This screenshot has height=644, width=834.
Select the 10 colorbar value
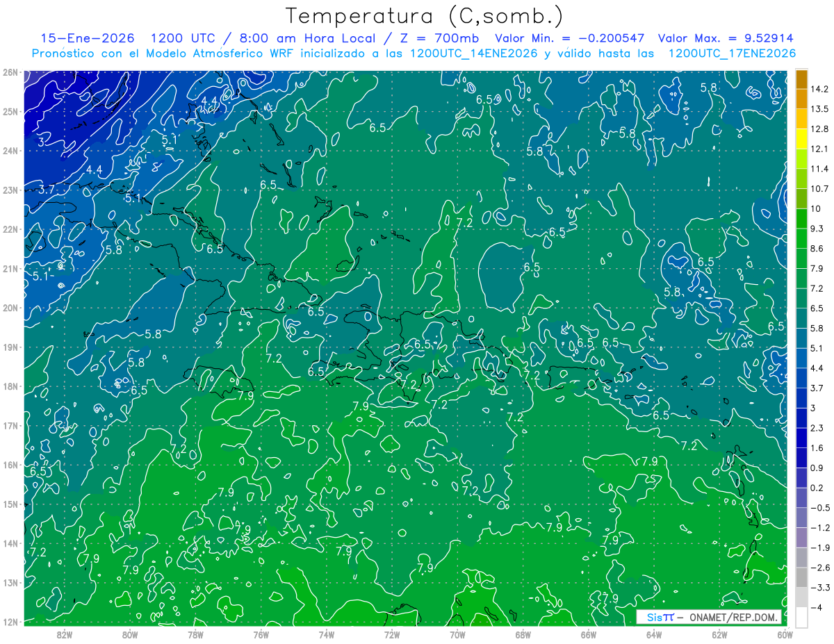point(816,209)
